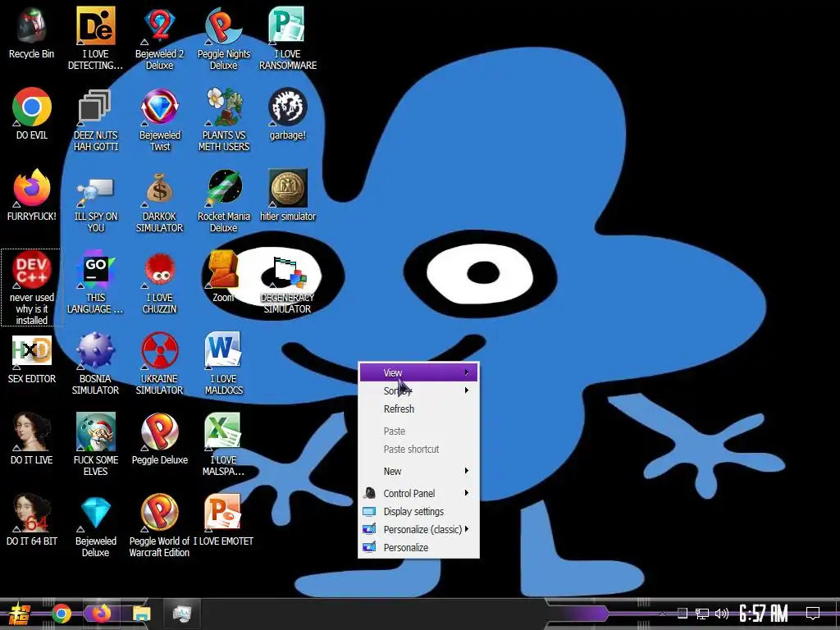
Task: Open the Start button on the taskbar
Action: [20, 614]
